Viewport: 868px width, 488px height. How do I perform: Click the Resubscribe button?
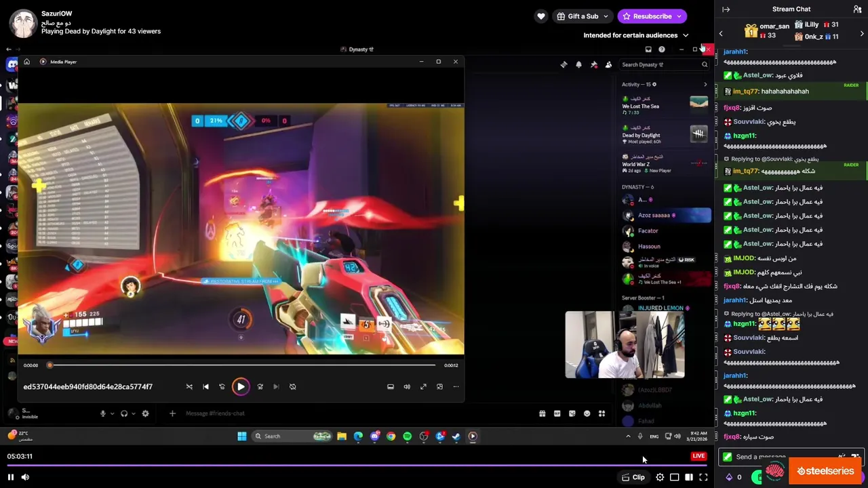(x=652, y=16)
